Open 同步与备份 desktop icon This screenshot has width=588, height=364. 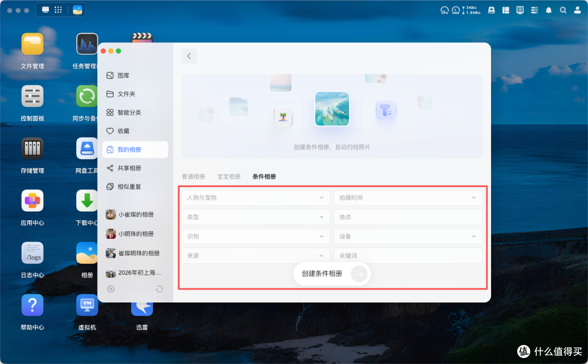pos(87,96)
